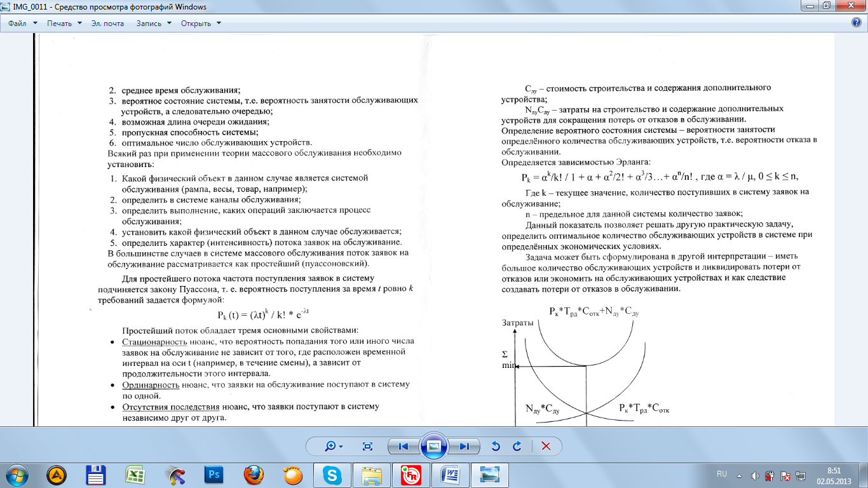Click the Show desktop strip

tap(863, 475)
